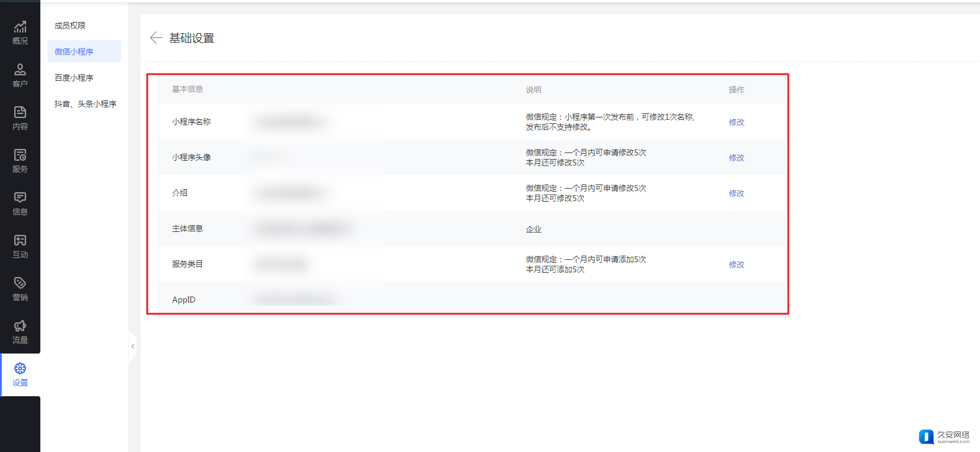Click the 基本信息 column header
This screenshot has width=980, height=452.
[188, 89]
